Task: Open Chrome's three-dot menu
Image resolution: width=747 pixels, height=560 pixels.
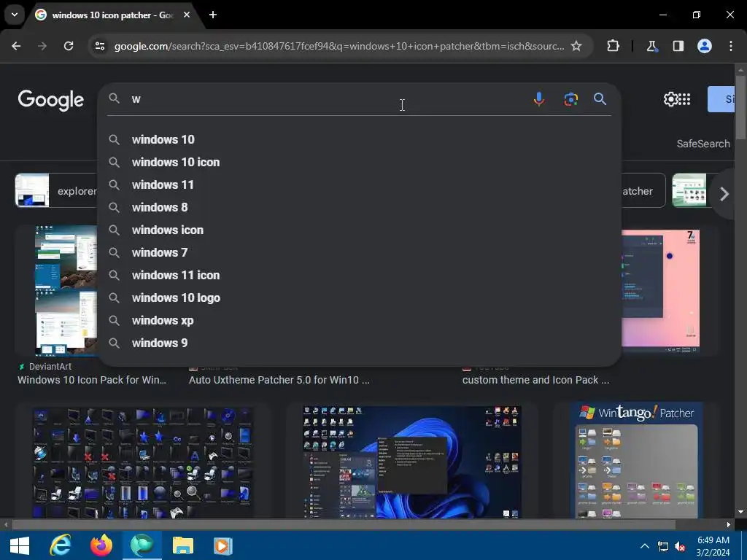Action: (731, 46)
